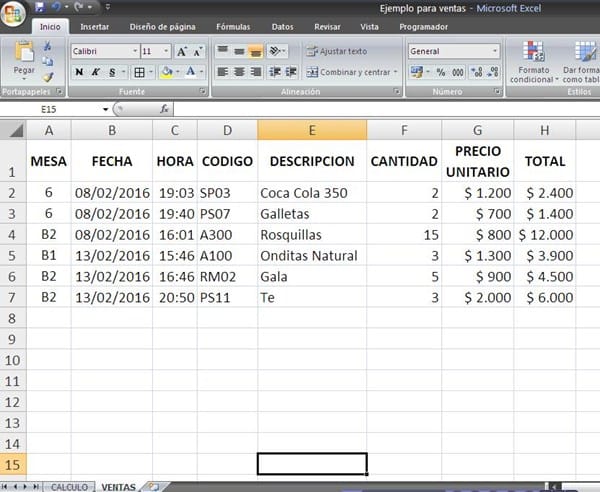Open the customize quick access toolbar arrow
The width and height of the screenshot is (600, 492).
pos(108,7)
